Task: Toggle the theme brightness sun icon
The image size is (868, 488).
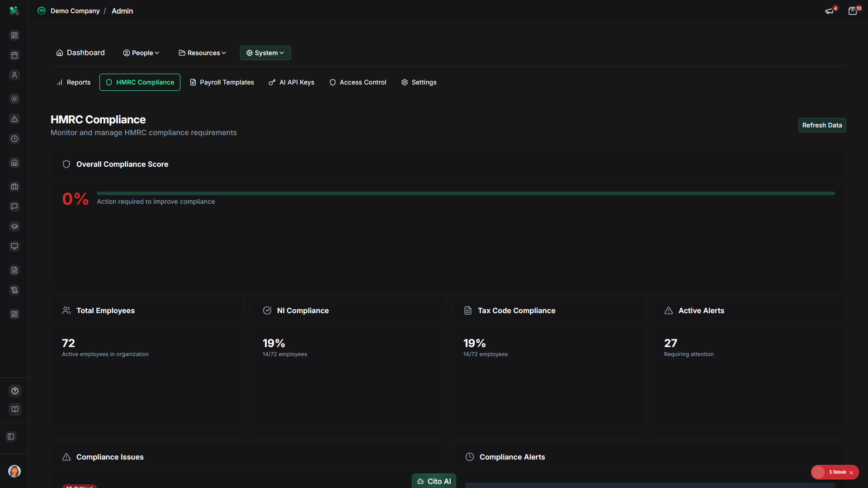Action: (x=14, y=99)
